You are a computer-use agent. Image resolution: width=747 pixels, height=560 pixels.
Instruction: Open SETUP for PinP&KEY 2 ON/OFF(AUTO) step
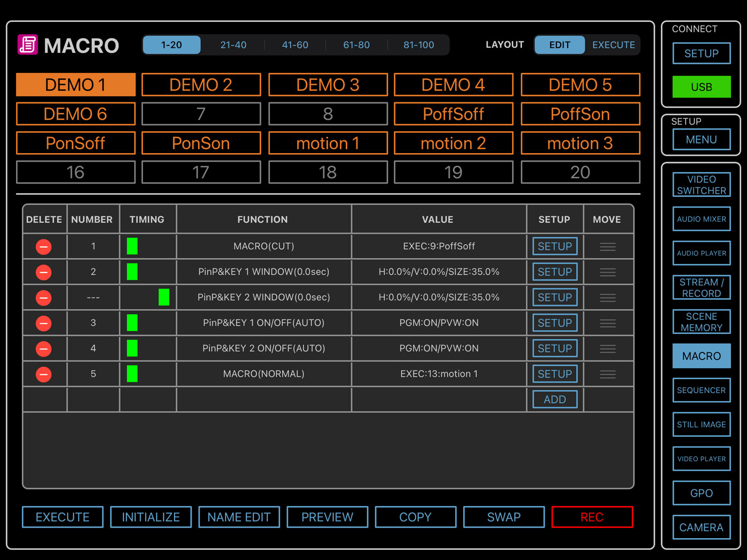[x=555, y=349]
